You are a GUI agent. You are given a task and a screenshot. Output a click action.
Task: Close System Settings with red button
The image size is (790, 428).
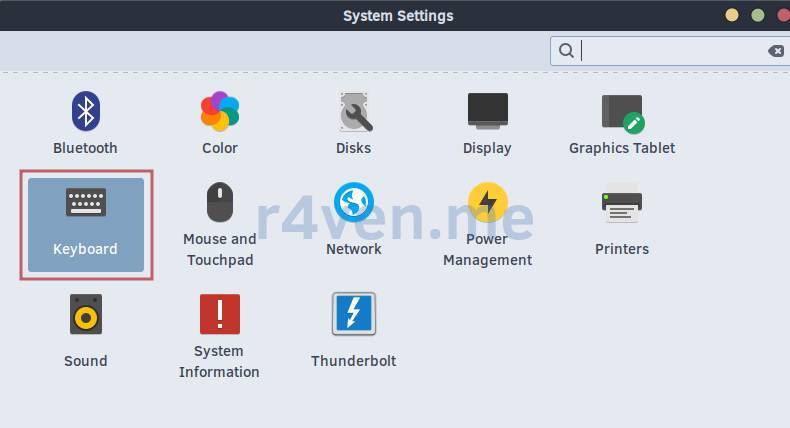click(x=783, y=15)
